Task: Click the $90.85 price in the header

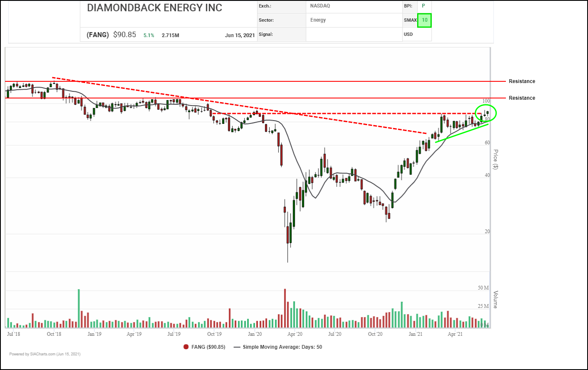Action: (x=125, y=35)
